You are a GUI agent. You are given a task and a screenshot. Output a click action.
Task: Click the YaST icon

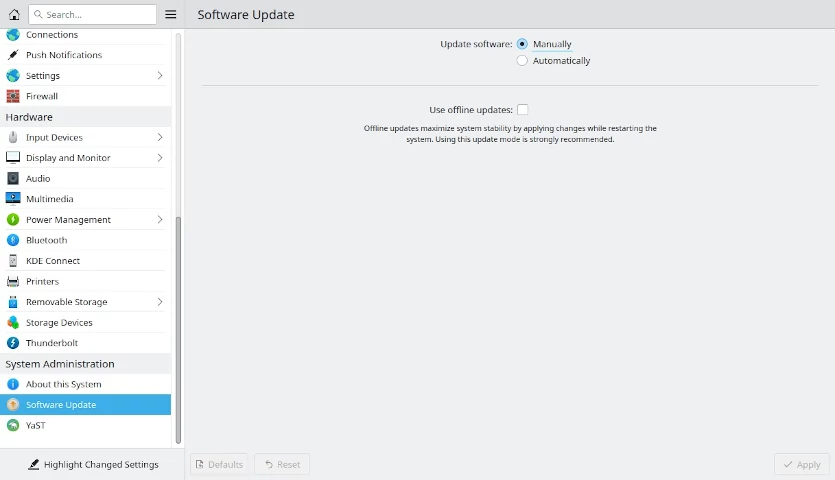tap(13, 426)
